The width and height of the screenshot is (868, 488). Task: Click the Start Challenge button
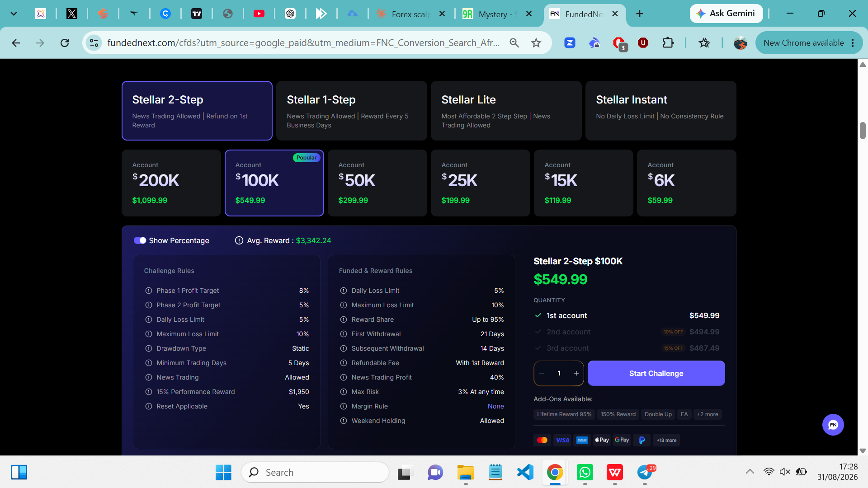pos(656,373)
